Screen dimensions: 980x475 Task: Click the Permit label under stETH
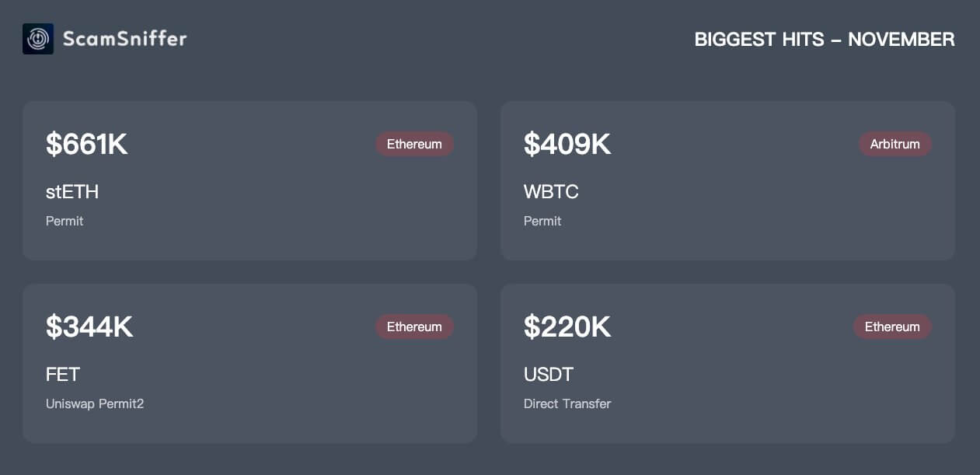point(65,221)
